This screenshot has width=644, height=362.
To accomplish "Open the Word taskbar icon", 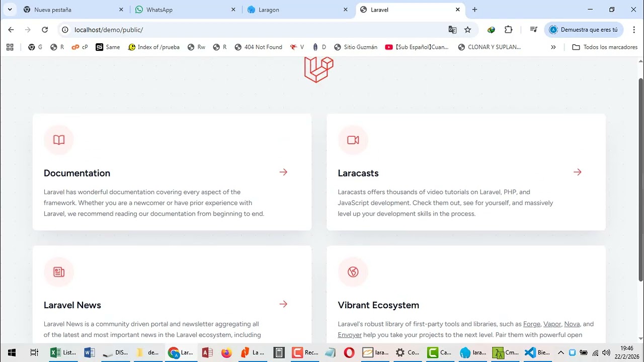I will click(90, 352).
